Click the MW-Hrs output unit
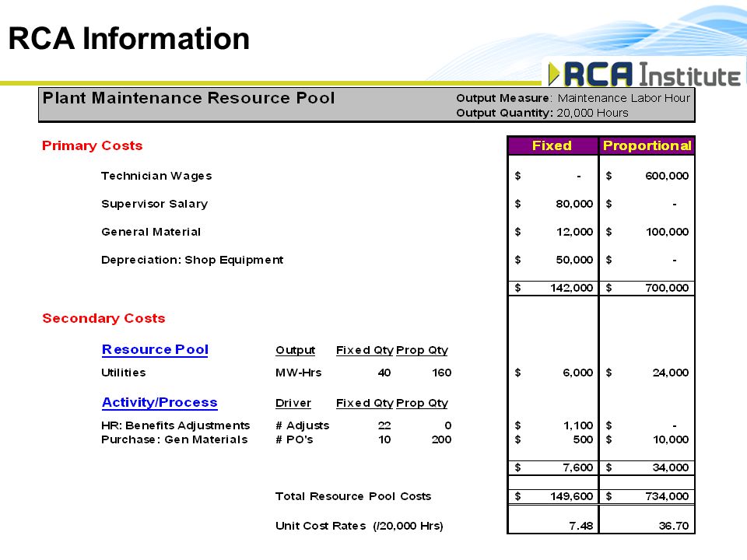This screenshot has width=747, height=560. click(299, 373)
